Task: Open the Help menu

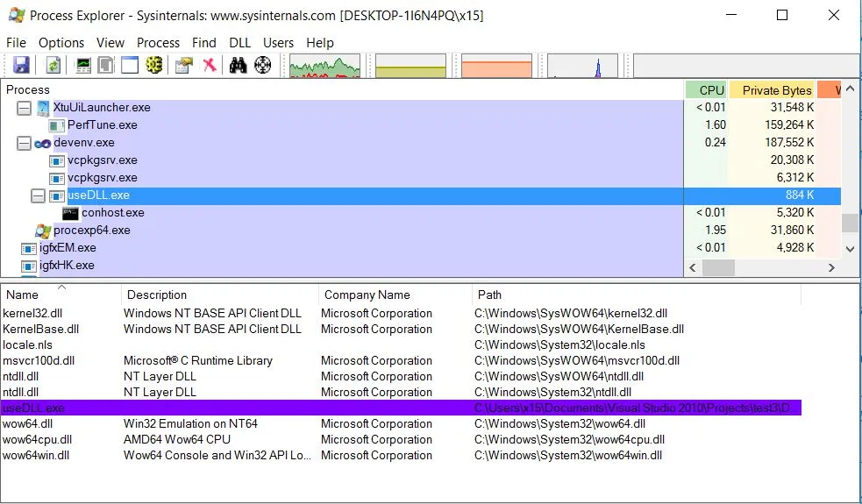Action: point(320,43)
